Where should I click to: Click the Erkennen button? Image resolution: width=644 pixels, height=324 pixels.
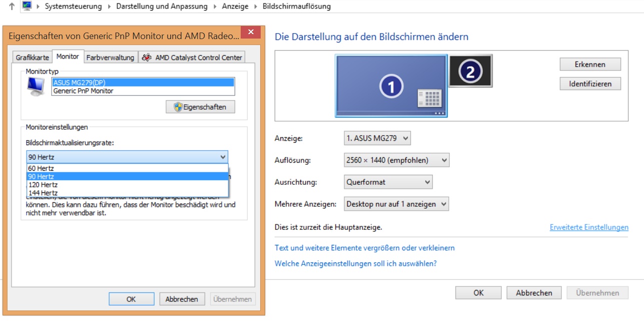click(590, 64)
